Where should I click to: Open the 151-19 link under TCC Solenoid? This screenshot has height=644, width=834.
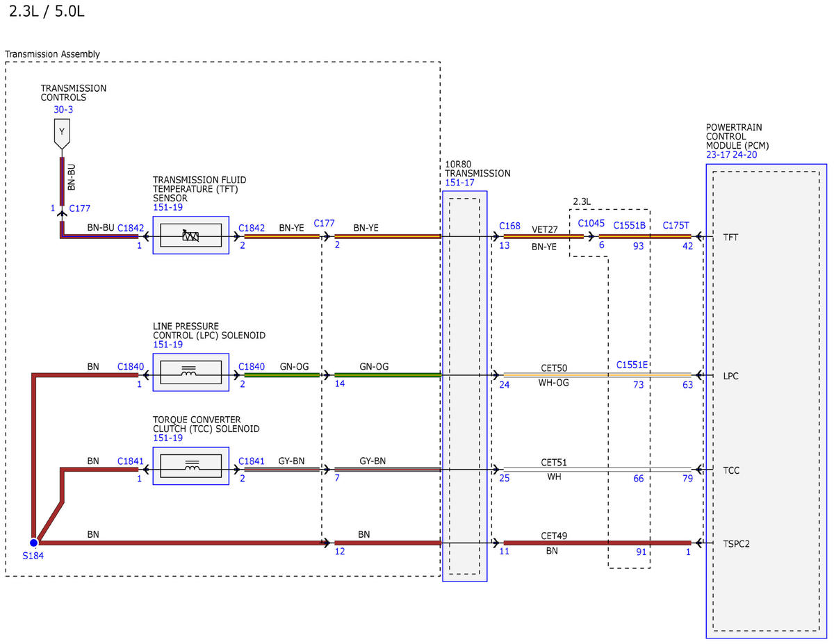tap(167, 438)
